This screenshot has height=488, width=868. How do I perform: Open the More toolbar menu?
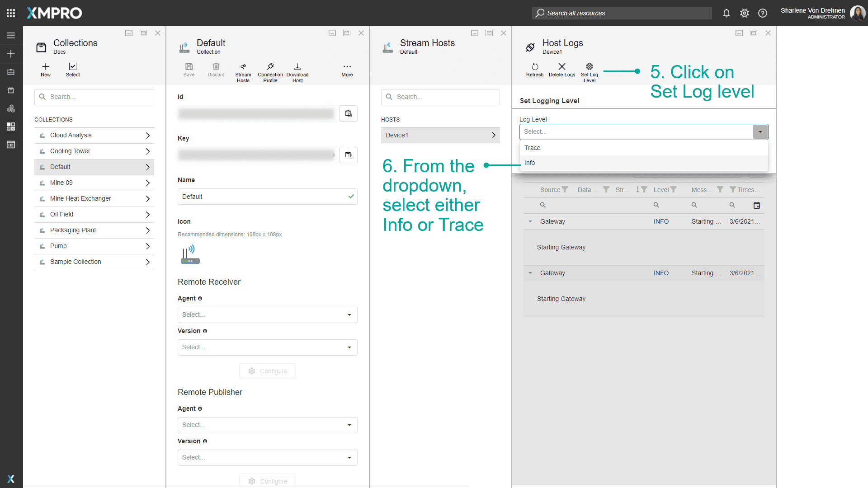pos(347,67)
